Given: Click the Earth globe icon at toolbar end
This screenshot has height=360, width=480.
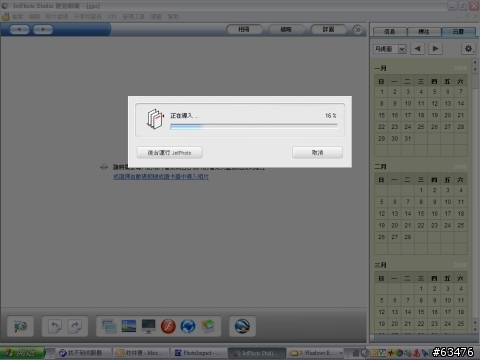Looking at the screenshot, I should [242, 326].
